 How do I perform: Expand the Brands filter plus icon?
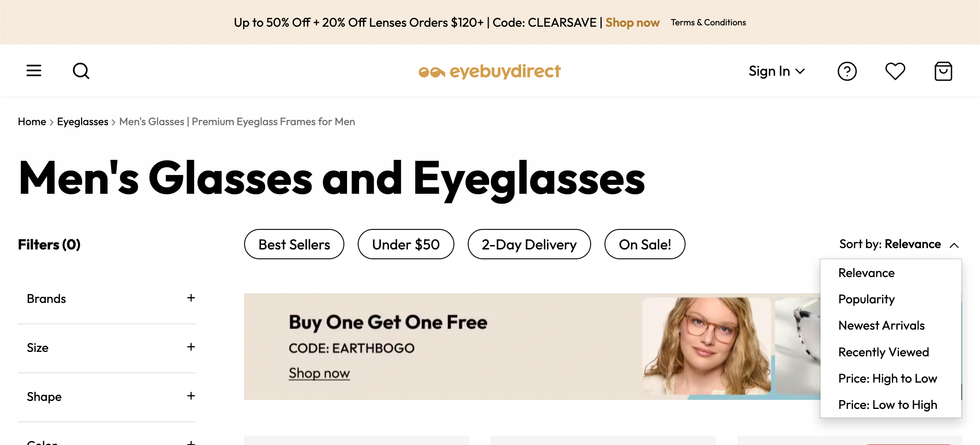click(191, 298)
